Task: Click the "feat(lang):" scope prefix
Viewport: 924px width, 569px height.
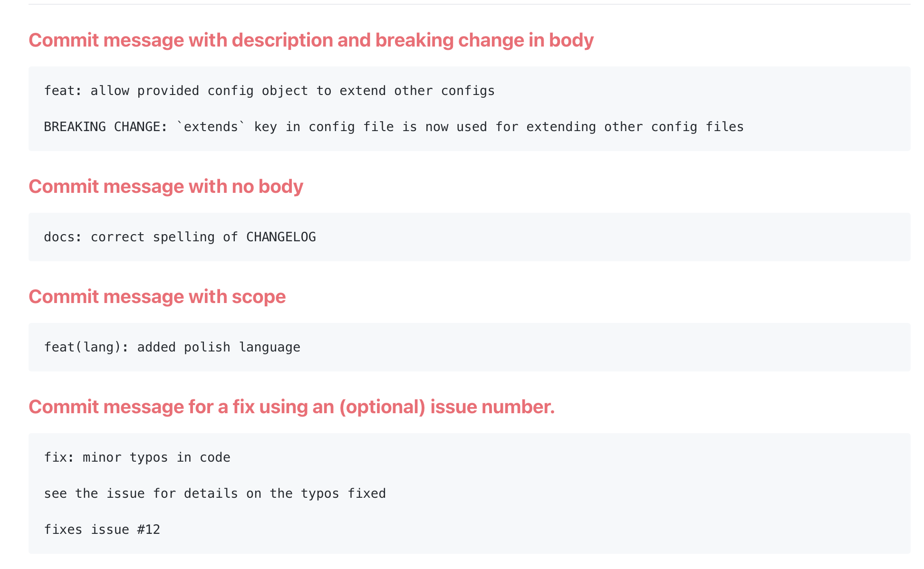Action: pyautogui.click(x=86, y=347)
